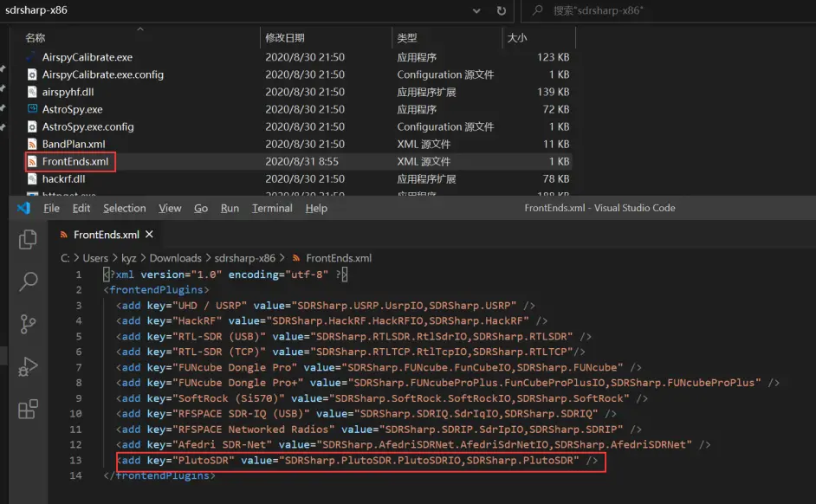Click the 2020/8/31 8:55 date cell

pos(301,162)
